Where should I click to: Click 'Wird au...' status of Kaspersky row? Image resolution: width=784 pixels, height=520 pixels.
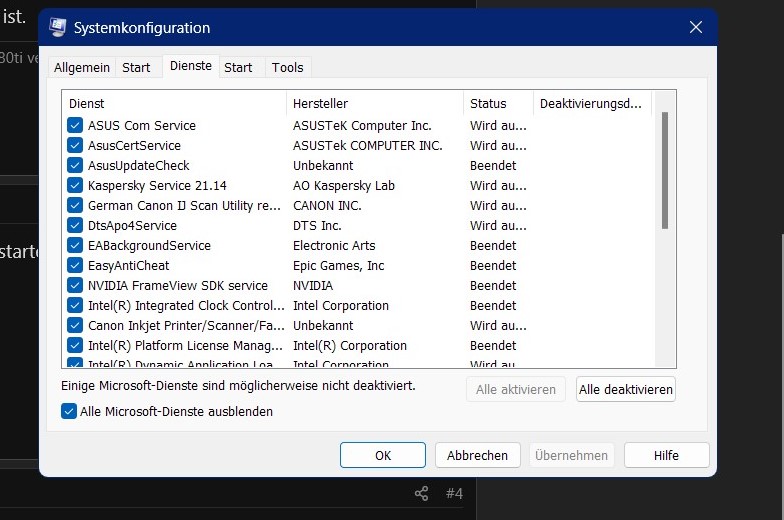498,186
